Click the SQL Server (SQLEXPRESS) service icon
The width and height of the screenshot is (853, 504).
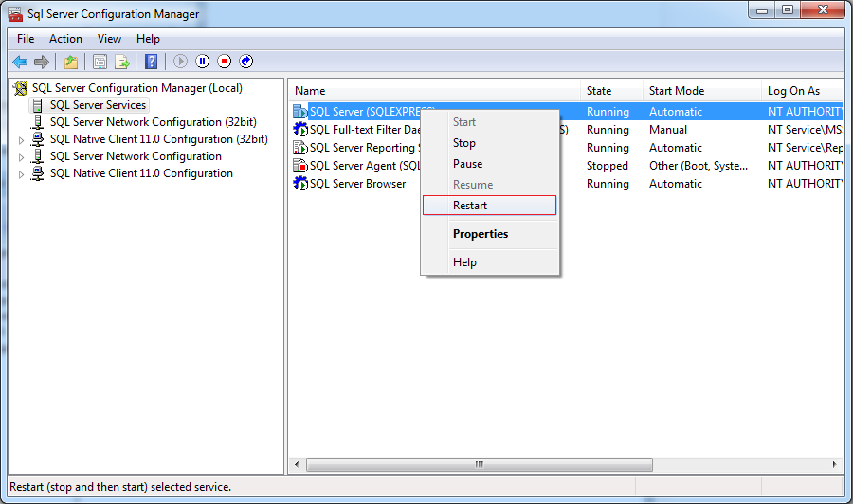click(x=300, y=112)
